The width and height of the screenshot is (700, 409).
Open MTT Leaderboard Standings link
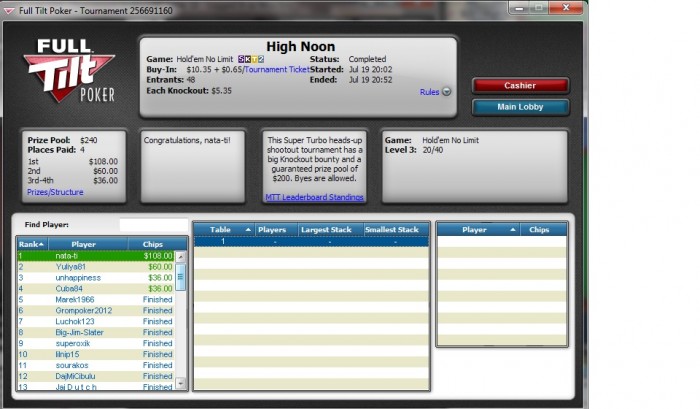314,197
